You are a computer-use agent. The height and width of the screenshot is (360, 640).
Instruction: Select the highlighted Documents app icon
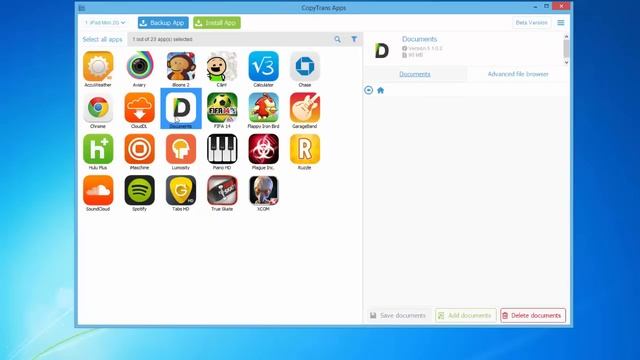coord(181,107)
